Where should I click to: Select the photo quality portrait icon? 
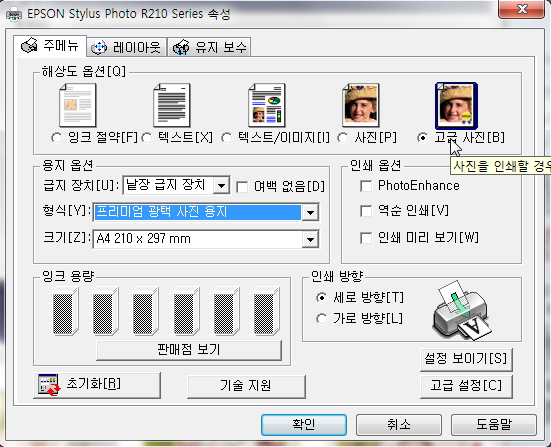tap(361, 105)
